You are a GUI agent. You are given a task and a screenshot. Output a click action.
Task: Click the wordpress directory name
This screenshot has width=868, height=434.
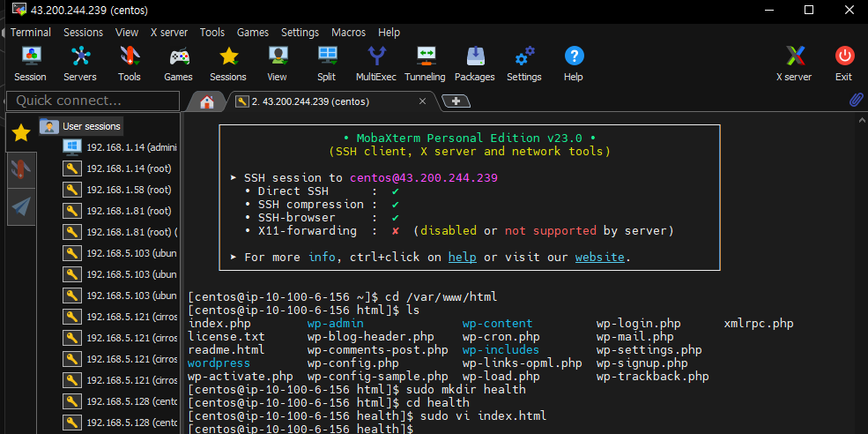(219, 363)
